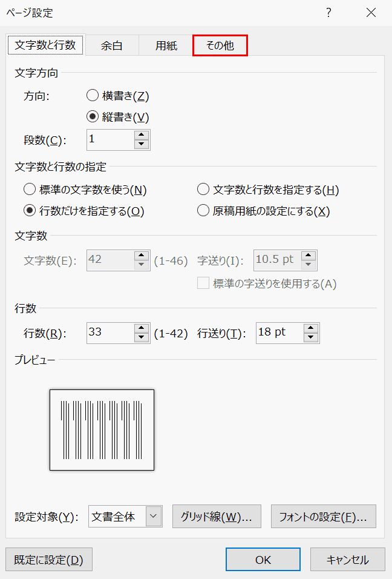Click the グリッド線 button
The image size is (392, 579).
pyautogui.click(x=217, y=517)
